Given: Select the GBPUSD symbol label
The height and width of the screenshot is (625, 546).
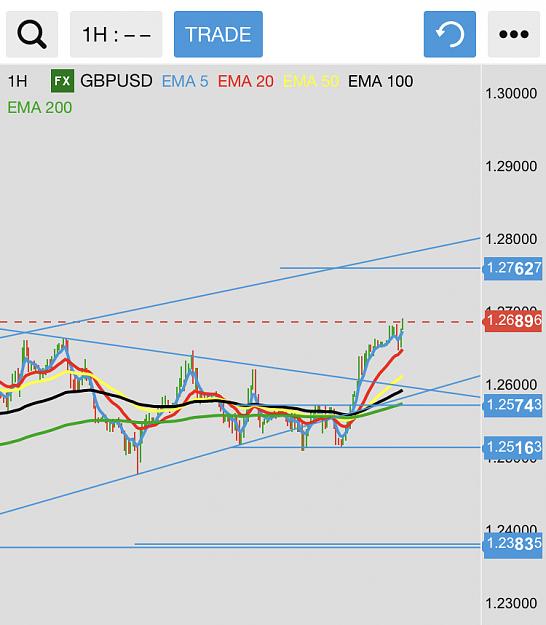Looking at the screenshot, I should pyautogui.click(x=116, y=81).
